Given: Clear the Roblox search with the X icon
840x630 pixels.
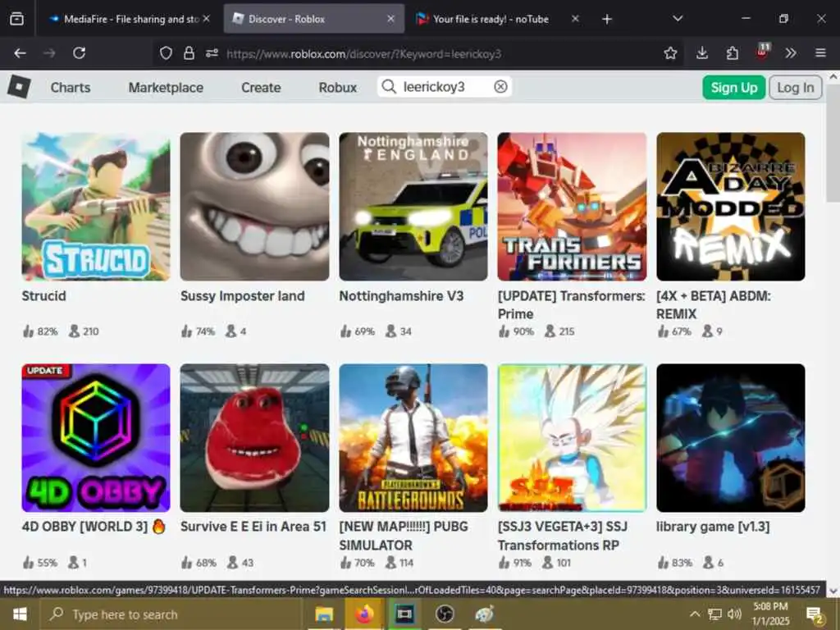Looking at the screenshot, I should tap(500, 87).
